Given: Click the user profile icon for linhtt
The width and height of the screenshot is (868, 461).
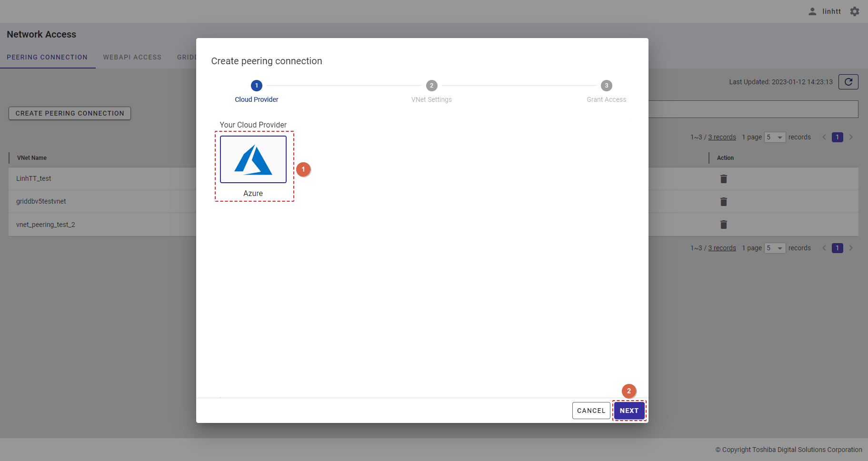Looking at the screenshot, I should [x=812, y=11].
